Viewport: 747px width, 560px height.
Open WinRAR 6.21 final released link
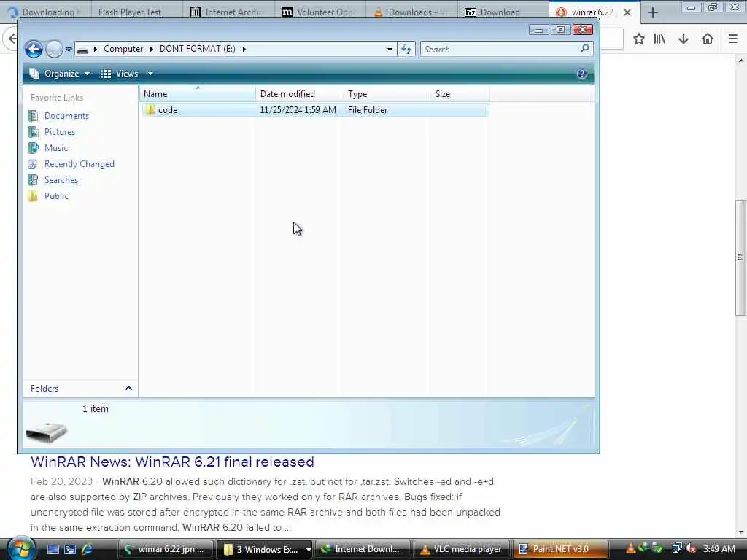click(172, 462)
